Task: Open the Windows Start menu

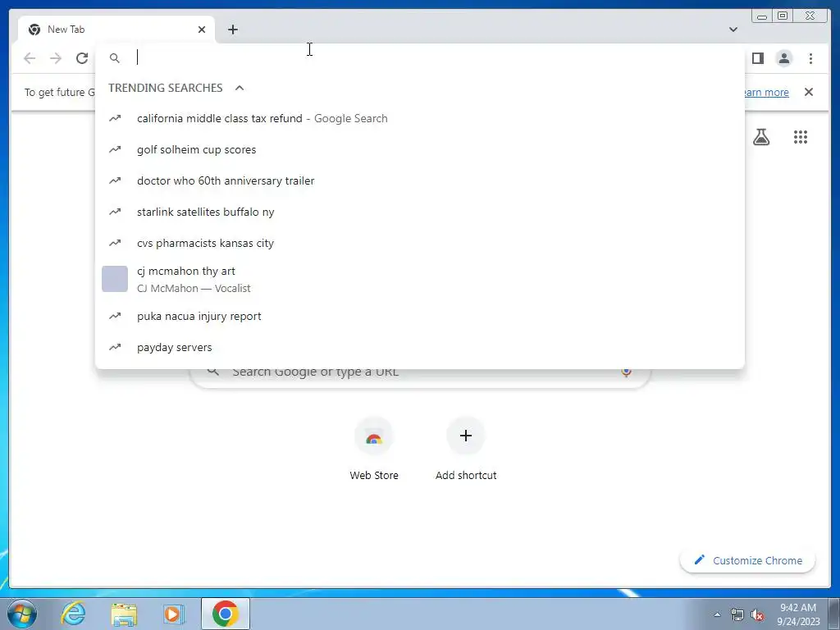Action: coord(21,614)
